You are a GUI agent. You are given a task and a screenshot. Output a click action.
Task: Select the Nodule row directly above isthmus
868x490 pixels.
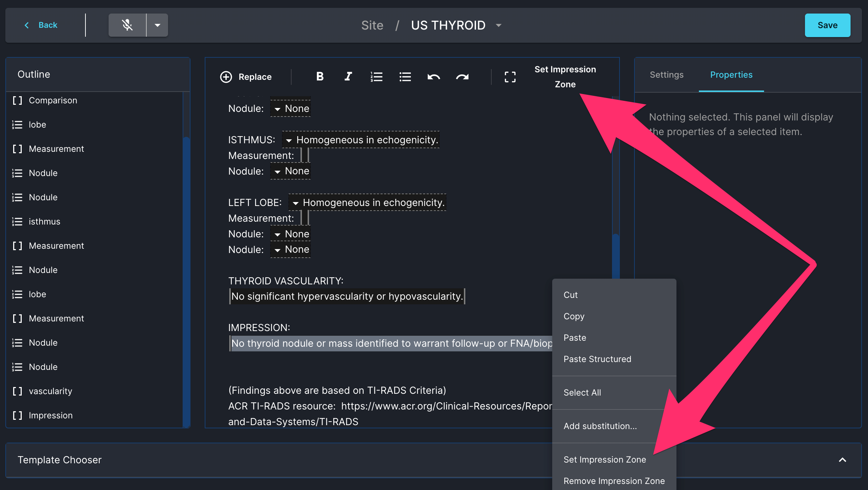click(95, 197)
